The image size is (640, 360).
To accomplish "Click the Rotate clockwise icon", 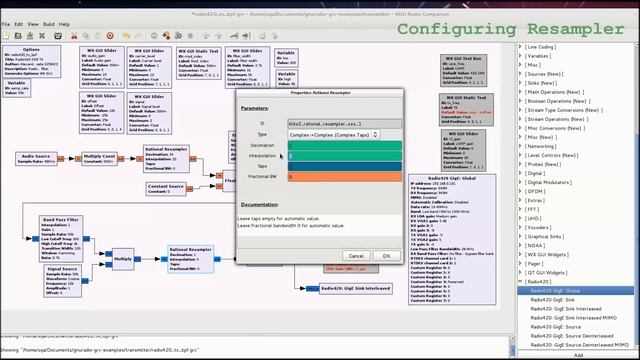I will point(218,36).
